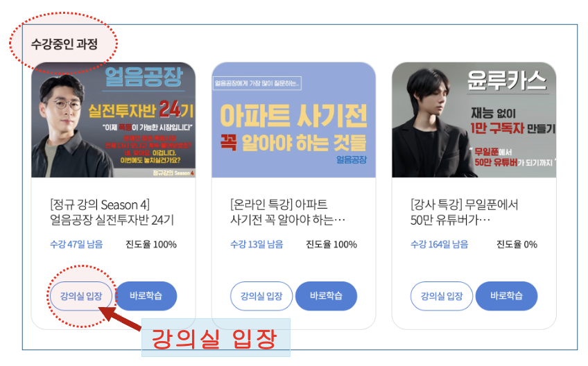Click 강의실 입장 for 아파트 사기전 course
This screenshot has height=366, width=588.
click(x=261, y=296)
